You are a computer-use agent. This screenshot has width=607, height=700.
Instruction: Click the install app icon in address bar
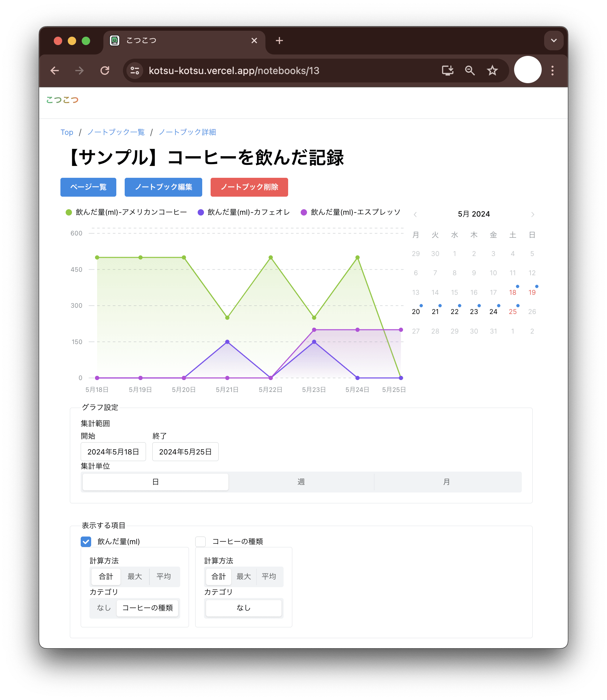pyautogui.click(x=448, y=71)
